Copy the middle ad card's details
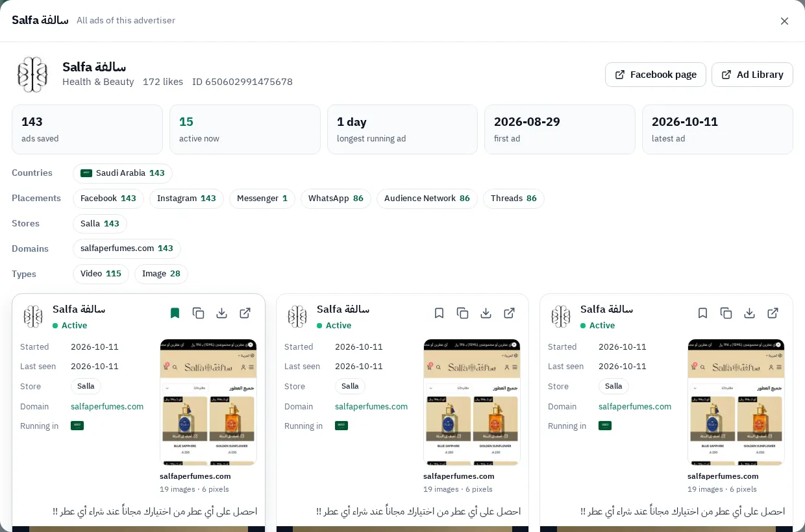 pos(463,313)
